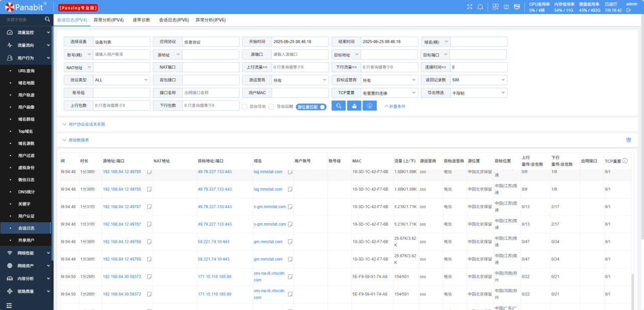Viewport: 644px width, 310px height.
Task: Switch to 会话日志(IPV6) tab
Action: coord(174,20)
